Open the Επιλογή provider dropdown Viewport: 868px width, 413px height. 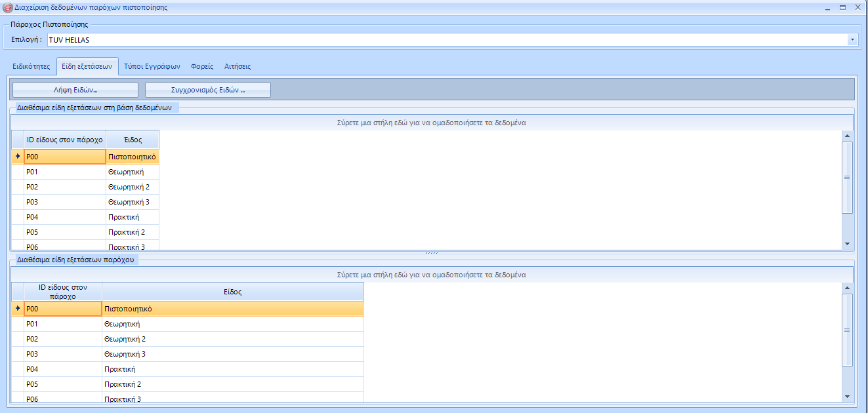852,40
